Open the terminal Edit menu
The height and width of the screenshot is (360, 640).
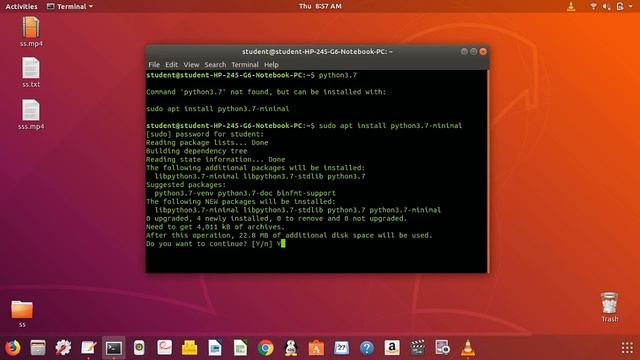pyautogui.click(x=171, y=64)
